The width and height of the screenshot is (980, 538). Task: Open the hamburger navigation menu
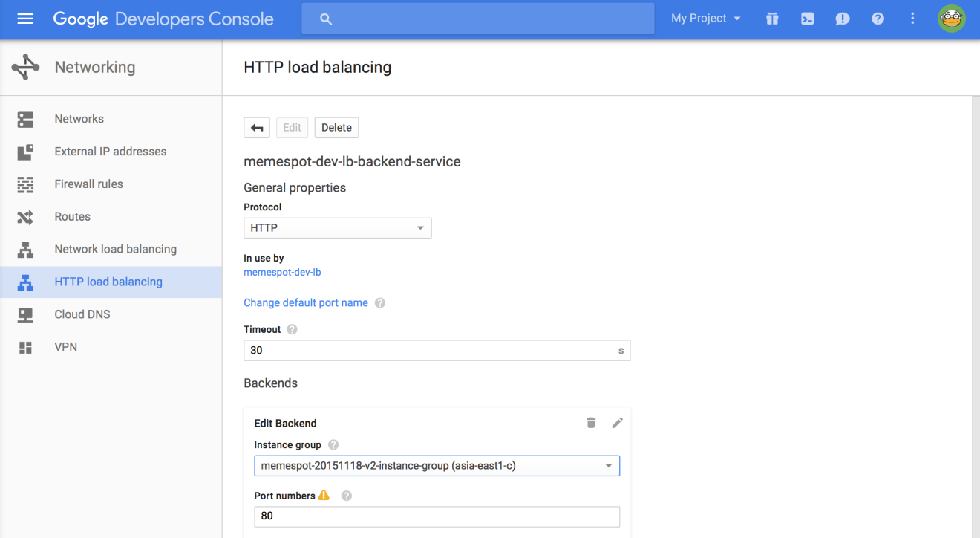(25, 18)
